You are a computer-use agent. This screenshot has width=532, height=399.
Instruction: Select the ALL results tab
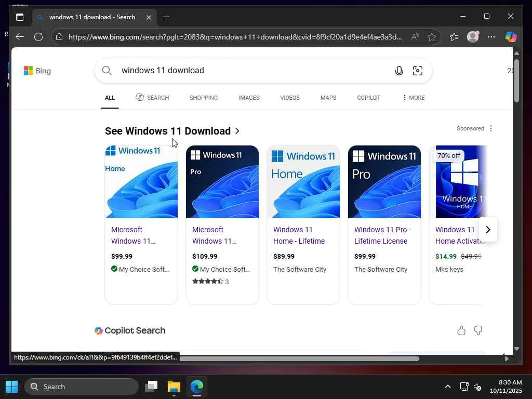pos(110,98)
